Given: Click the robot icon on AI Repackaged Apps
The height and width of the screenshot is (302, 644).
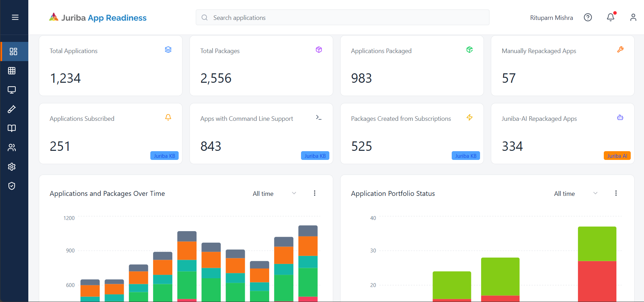Looking at the screenshot, I should (620, 117).
